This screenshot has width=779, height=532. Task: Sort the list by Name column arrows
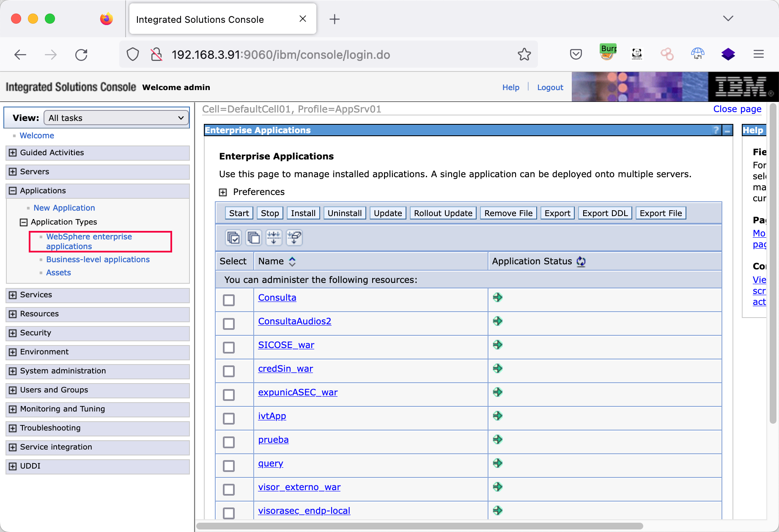(292, 261)
